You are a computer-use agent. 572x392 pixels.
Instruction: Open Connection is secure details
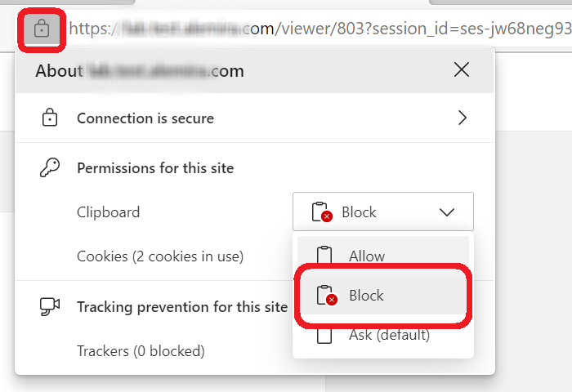point(145,118)
